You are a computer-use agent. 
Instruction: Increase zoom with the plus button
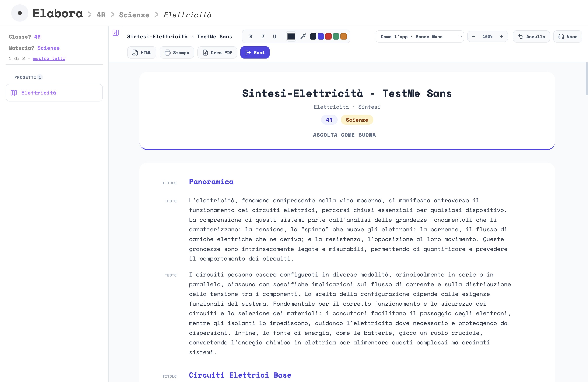pos(502,37)
